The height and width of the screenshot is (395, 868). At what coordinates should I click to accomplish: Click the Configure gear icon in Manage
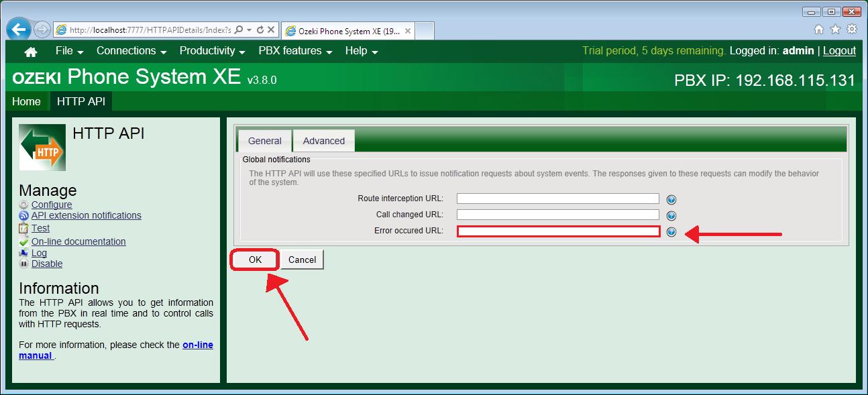24,205
